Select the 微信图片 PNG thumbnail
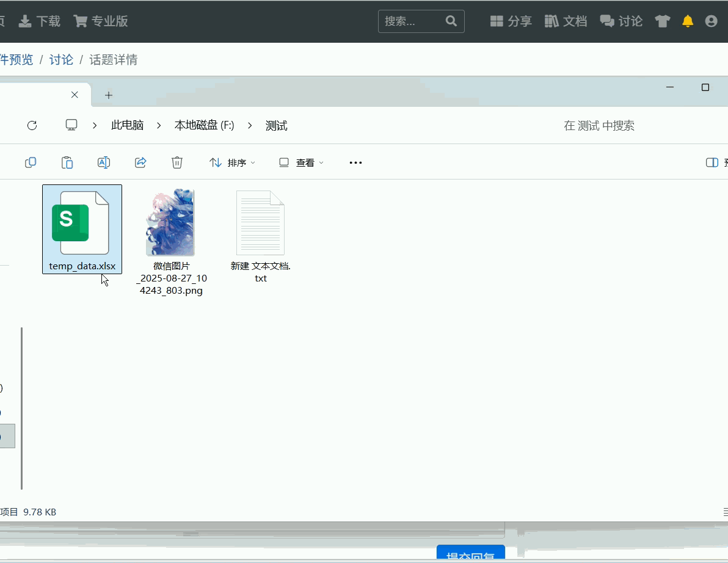This screenshot has height=563, width=728. [171, 223]
